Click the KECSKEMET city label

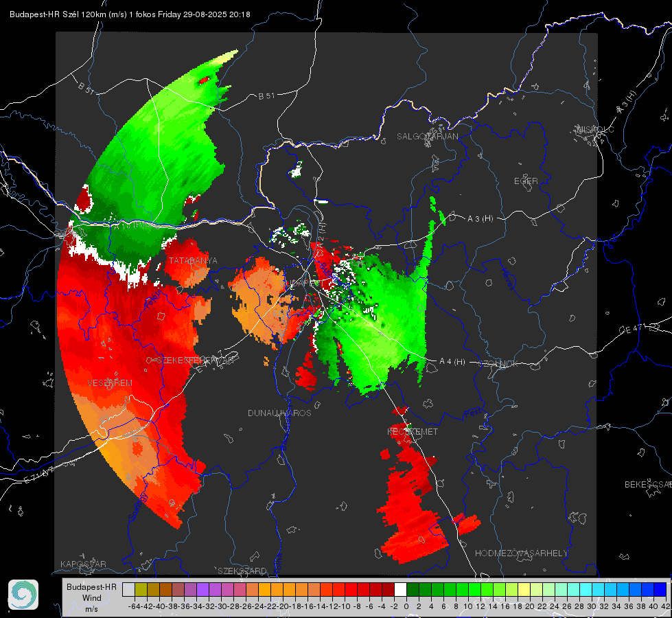(413, 432)
